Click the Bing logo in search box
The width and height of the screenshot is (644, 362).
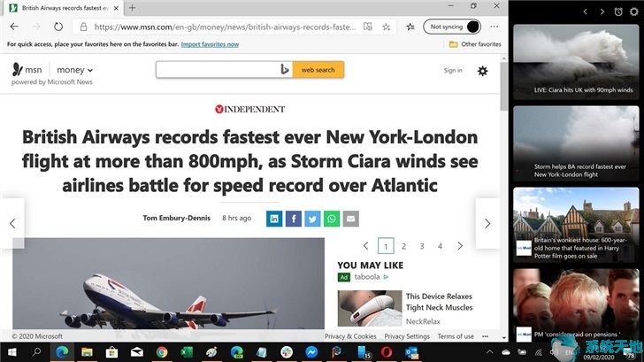click(285, 70)
